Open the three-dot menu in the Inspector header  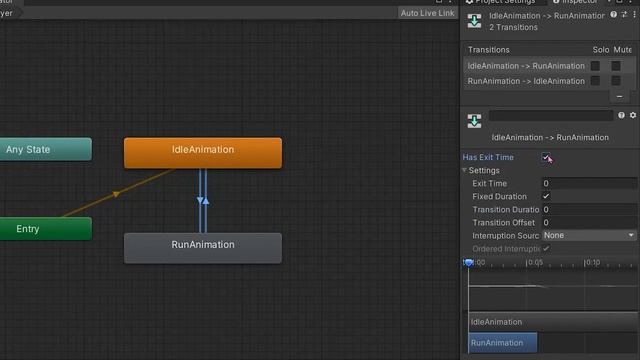click(x=634, y=15)
